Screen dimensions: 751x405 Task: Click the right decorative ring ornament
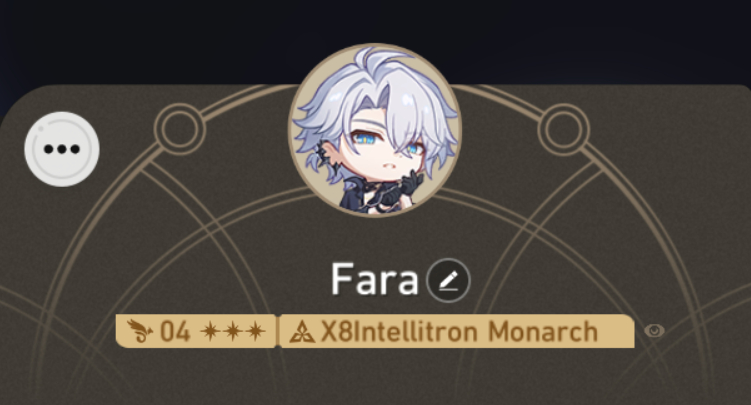click(x=564, y=129)
